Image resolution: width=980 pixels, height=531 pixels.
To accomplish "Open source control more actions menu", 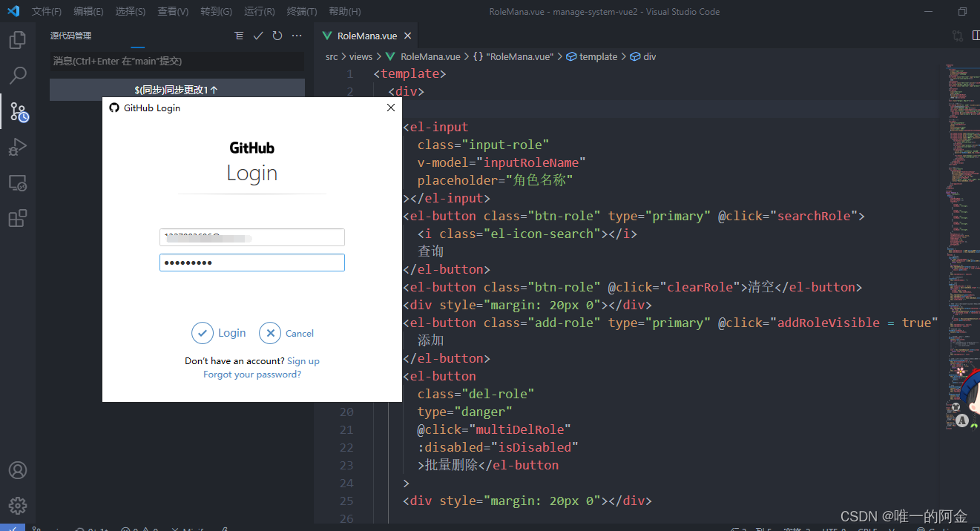I will [x=297, y=36].
